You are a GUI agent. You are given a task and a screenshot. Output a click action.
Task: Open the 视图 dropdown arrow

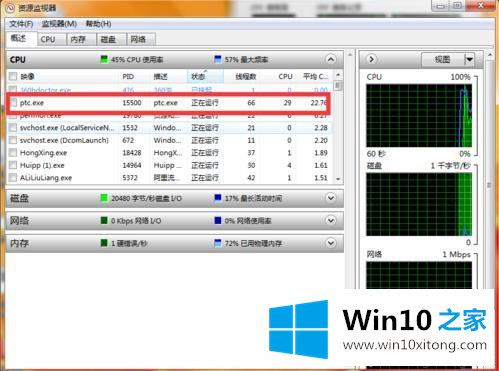coord(469,60)
